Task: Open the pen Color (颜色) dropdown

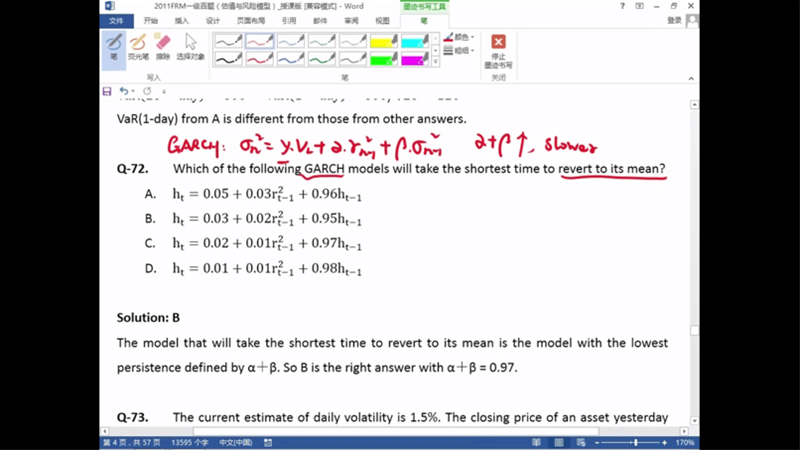Action: pos(461,37)
